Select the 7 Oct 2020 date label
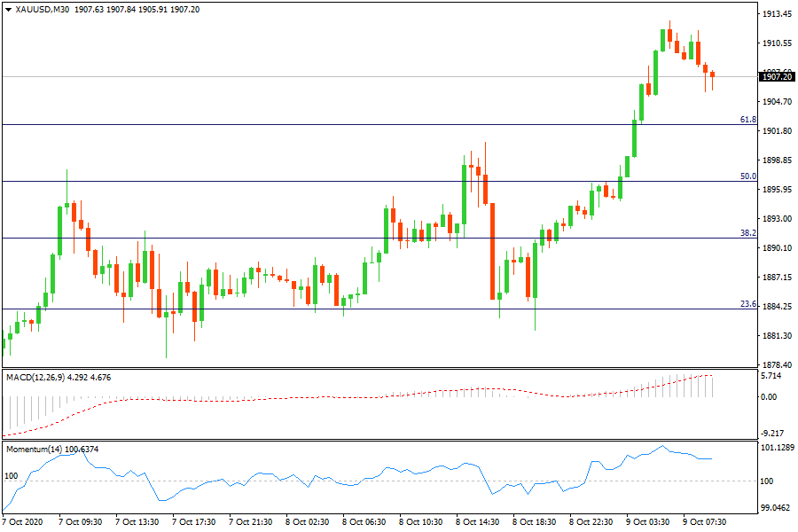Screen dimensions: 798x532 tap(24, 522)
